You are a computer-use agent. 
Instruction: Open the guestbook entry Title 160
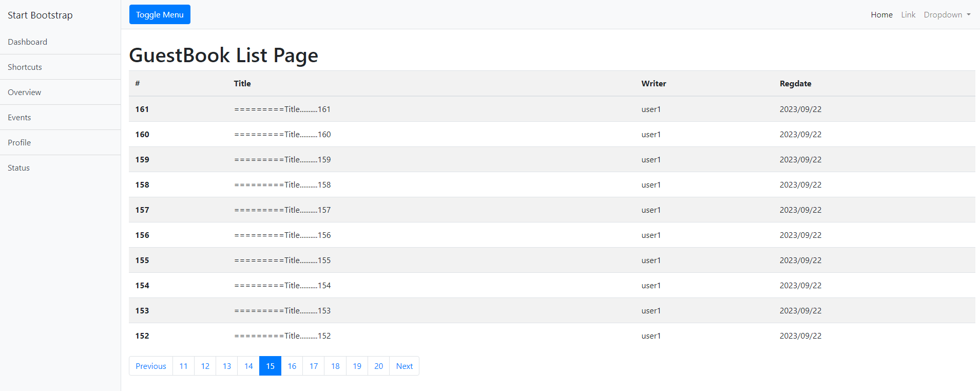[x=282, y=134]
